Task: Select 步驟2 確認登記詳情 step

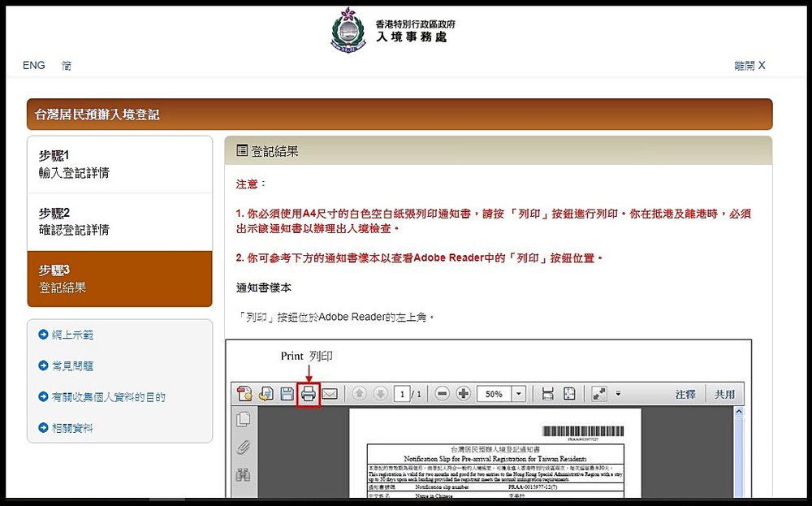Action: tap(119, 222)
